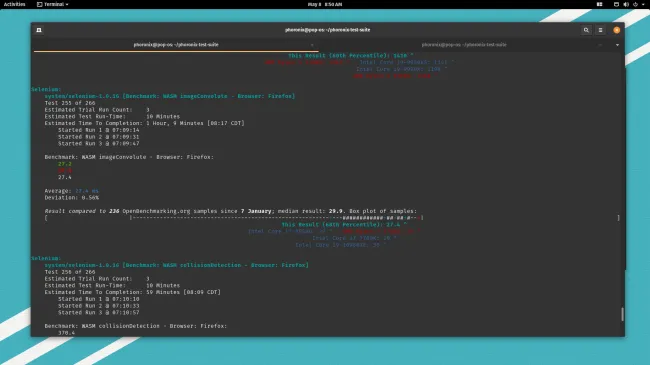Click 'Estimated Time To Completion: 59 Minutes'
650x365 pixels.
133,292
